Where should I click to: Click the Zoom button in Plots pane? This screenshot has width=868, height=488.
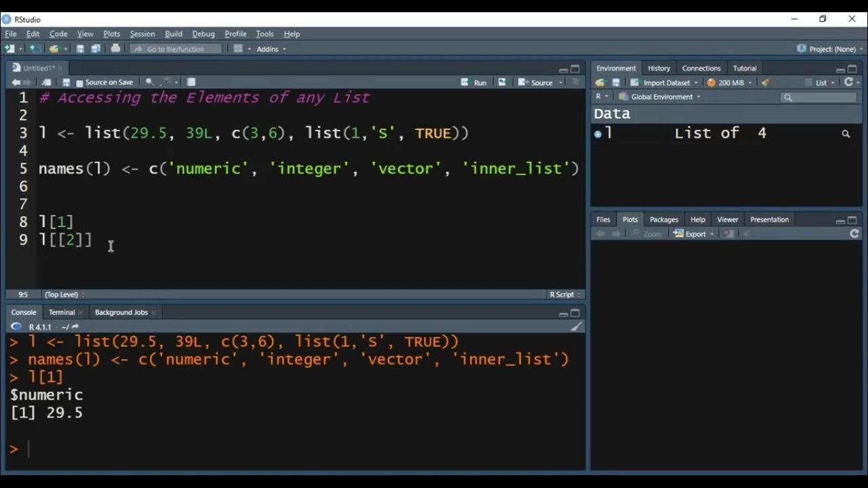click(x=646, y=234)
